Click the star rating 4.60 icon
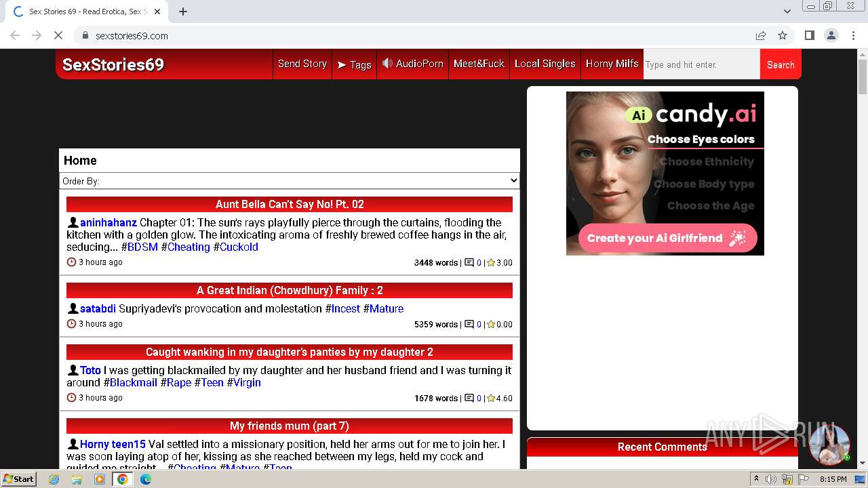The width and height of the screenshot is (868, 488). click(491, 398)
